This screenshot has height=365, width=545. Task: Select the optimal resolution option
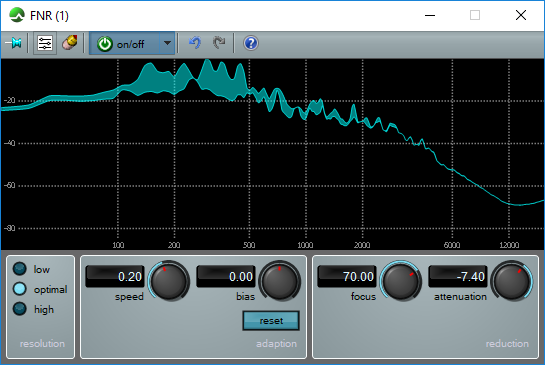tap(19, 289)
